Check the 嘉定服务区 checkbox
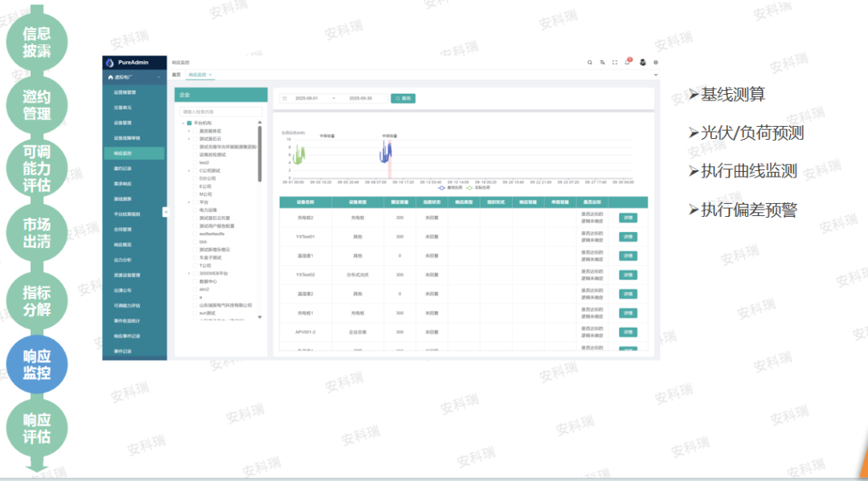The width and height of the screenshot is (868, 481). [195, 131]
